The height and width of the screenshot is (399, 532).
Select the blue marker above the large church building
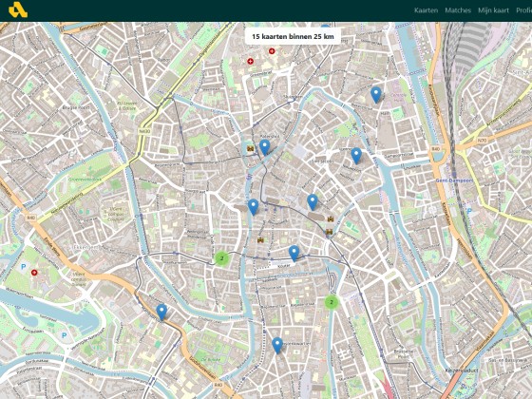tap(313, 202)
